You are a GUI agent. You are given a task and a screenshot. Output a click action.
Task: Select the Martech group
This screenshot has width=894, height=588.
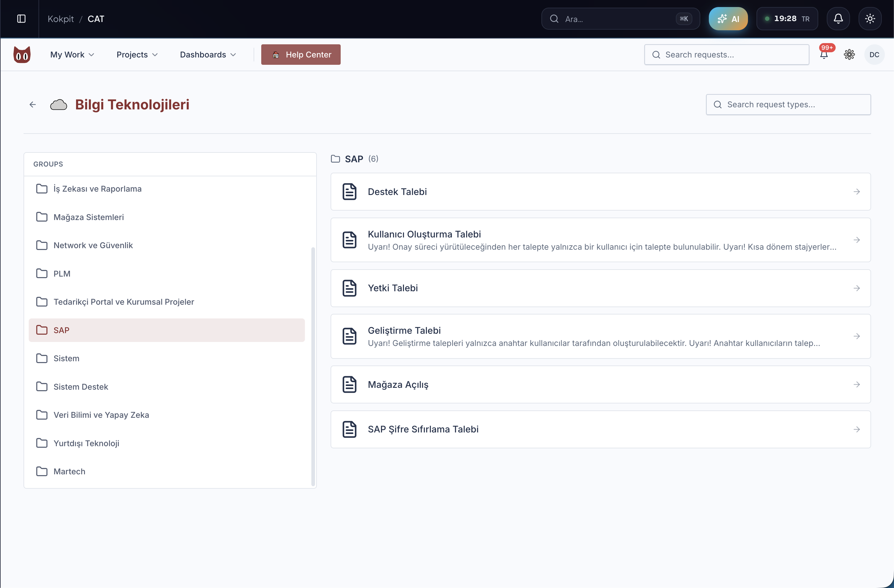point(167,471)
